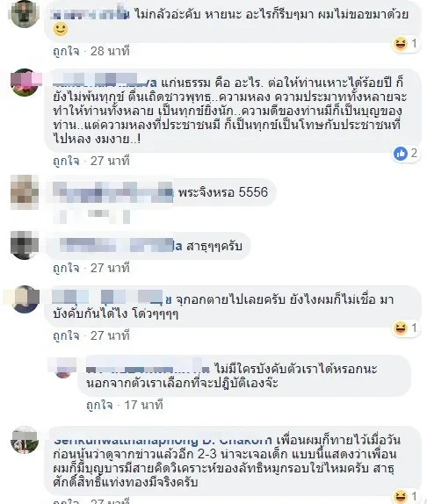Screen dimensions: 427x504
Task: Like the จุกอกตาย comment via ถูกใจ
Action: 66,336
